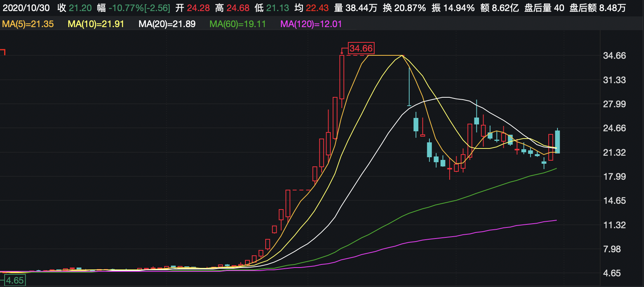Click the high price 24.68 in header

tap(238, 8)
